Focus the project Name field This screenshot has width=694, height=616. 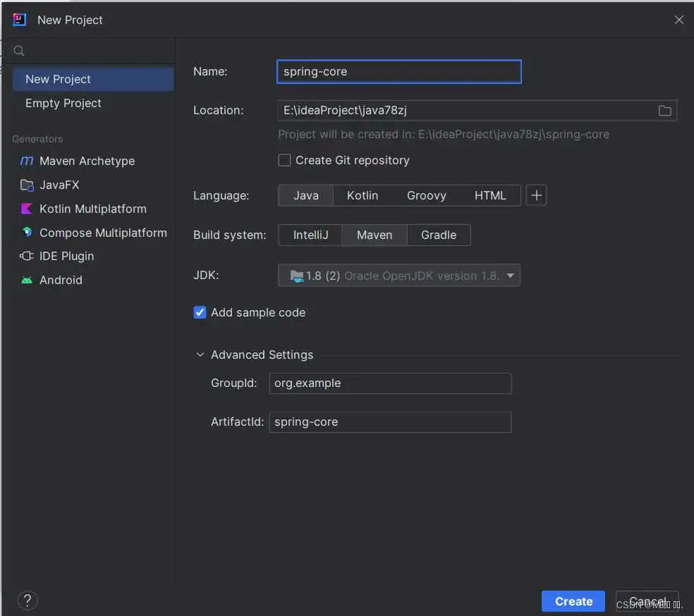pos(399,72)
